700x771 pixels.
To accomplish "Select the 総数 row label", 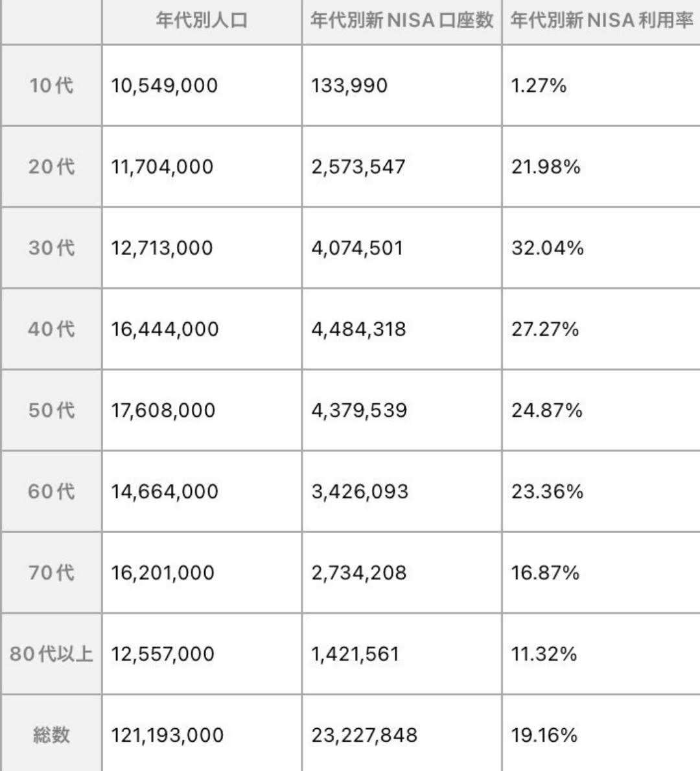I will point(51,735).
